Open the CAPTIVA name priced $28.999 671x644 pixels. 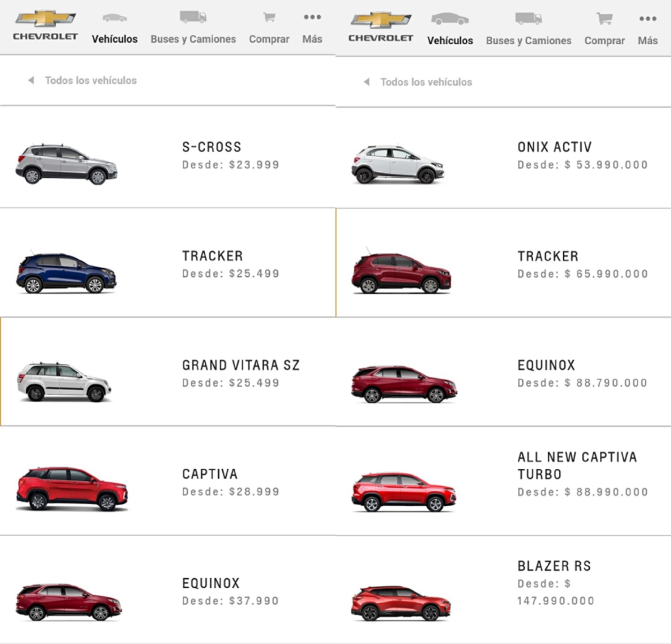[x=210, y=474]
